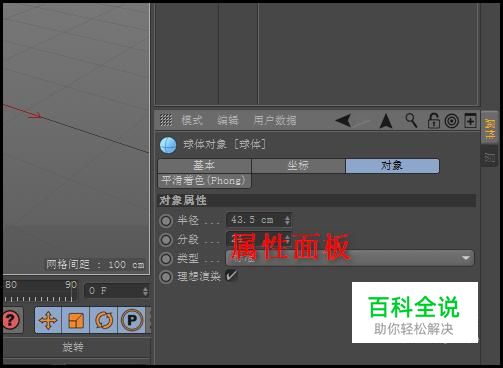The height and width of the screenshot is (368, 503).
Task: Open the 模式 menu
Action: click(192, 120)
